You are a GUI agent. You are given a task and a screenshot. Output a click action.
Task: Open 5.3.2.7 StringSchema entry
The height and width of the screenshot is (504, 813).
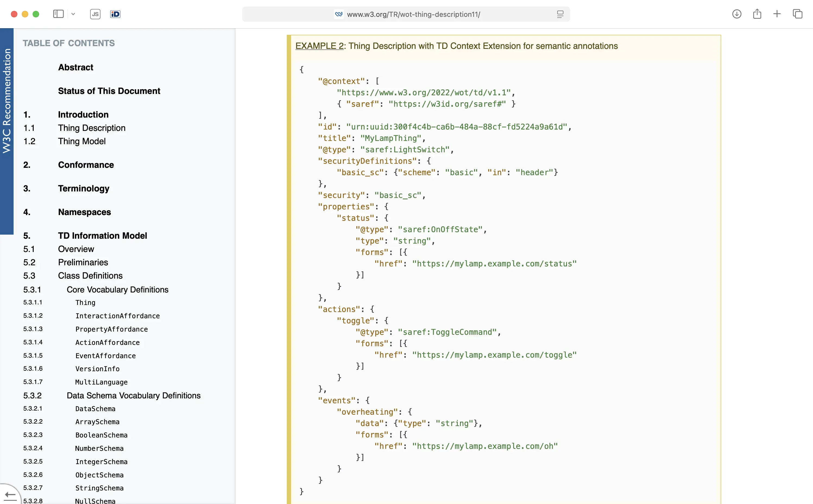(99, 488)
